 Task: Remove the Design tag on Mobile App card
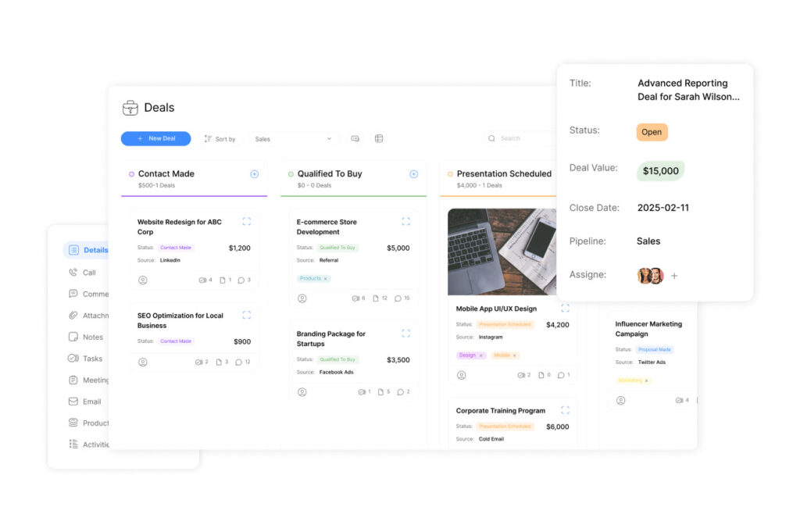(x=480, y=355)
